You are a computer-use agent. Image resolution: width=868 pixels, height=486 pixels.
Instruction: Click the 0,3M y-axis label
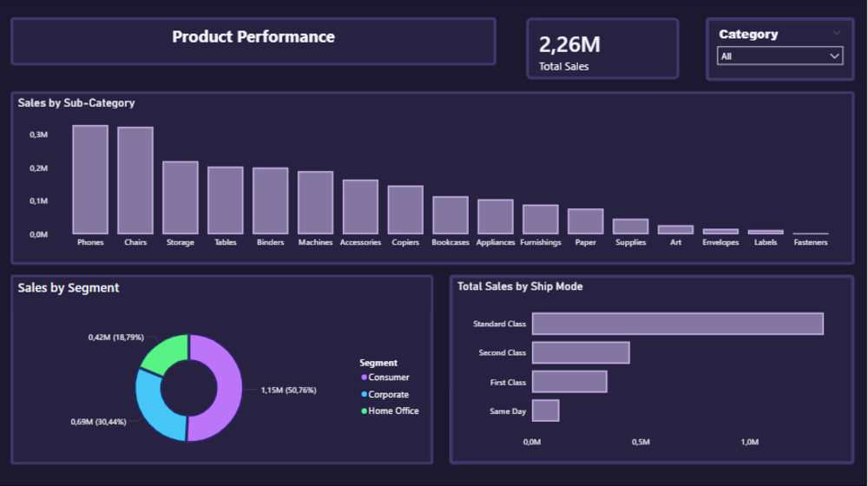(39, 135)
